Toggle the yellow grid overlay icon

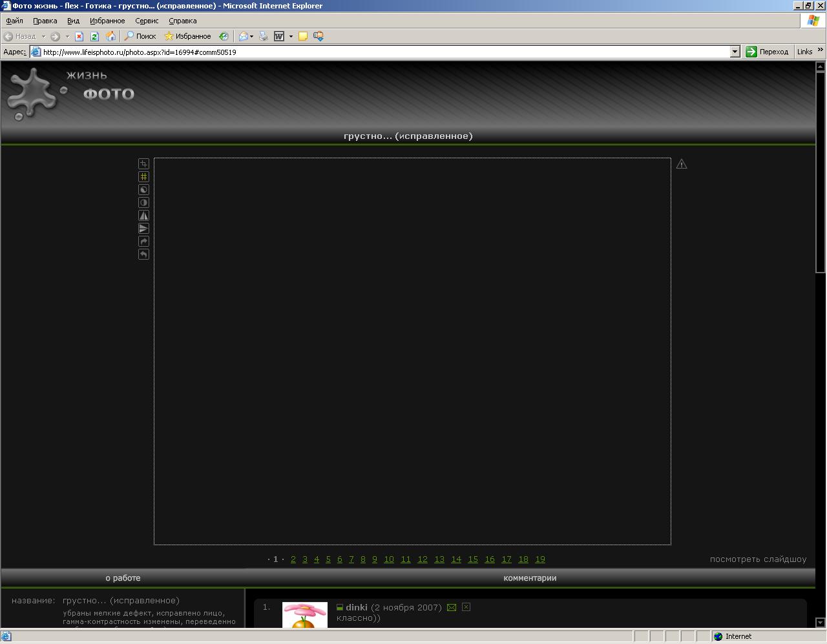pos(143,177)
